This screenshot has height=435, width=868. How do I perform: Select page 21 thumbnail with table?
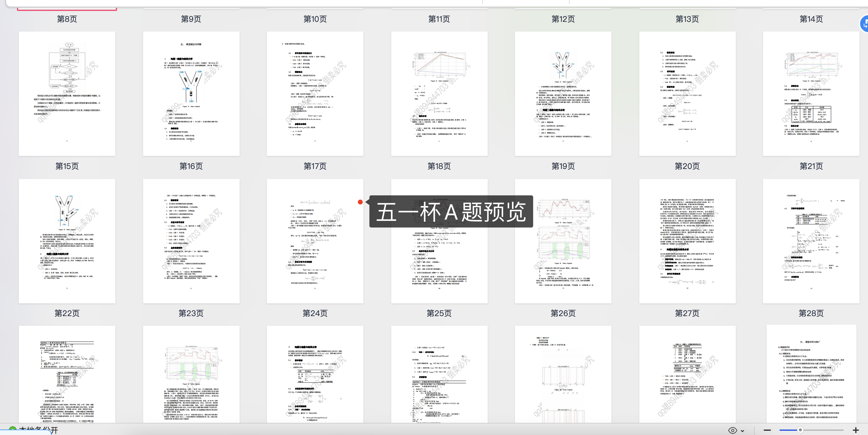point(811,94)
